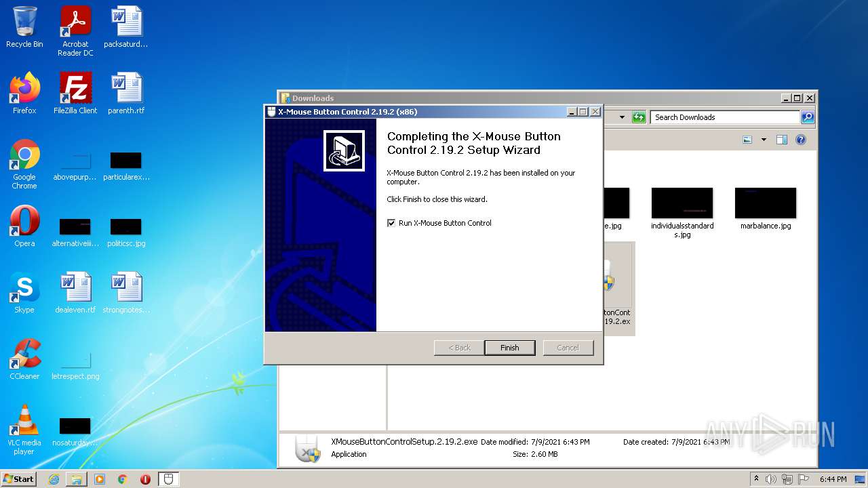Change the view icon in Downloads
Image resolution: width=868 pixels, height=488 pixels.
tap(747, 140)
